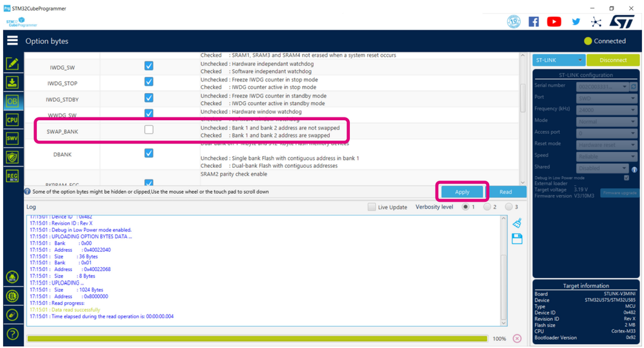Viewport: 644px width, 348px height.
Task: Toggle the DBANK checkbox
Action: point(148,153)
